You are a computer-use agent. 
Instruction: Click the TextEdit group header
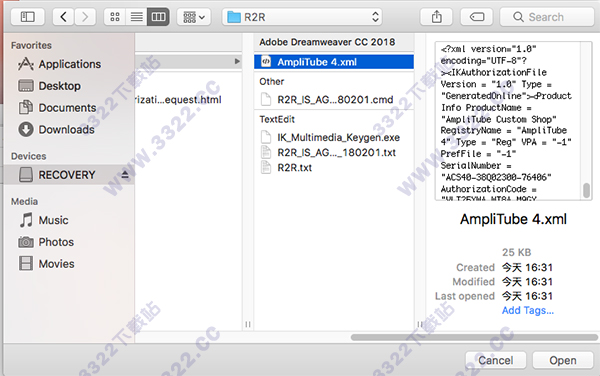[277, 119]
